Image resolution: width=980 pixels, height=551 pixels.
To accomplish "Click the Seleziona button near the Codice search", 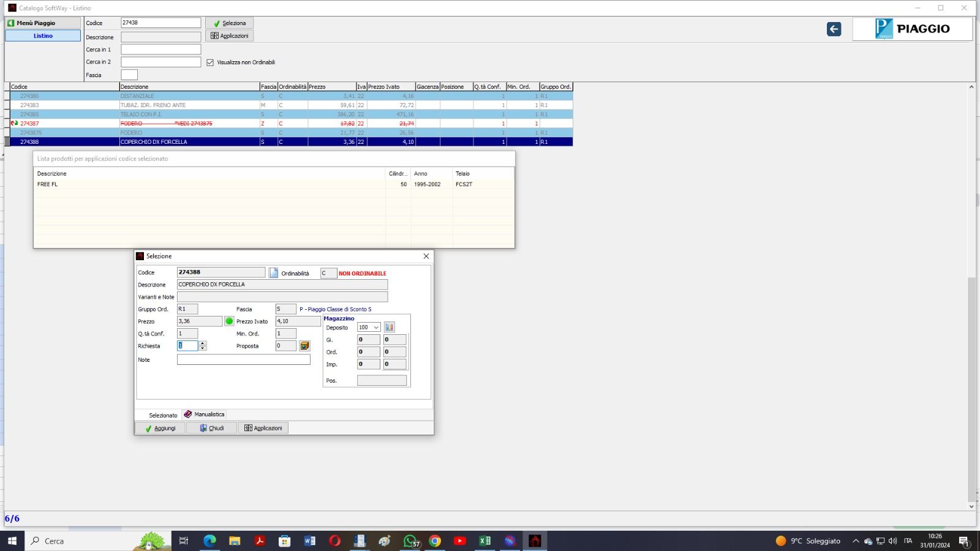I will (x=230, y=23).
